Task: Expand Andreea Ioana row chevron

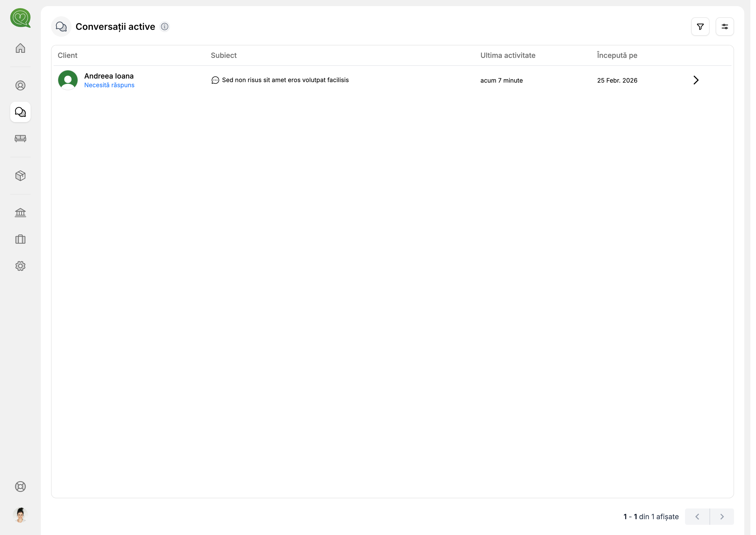Action: click(x=696, y=80)
